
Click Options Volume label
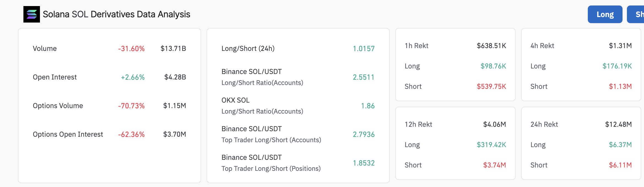[58, 106]
